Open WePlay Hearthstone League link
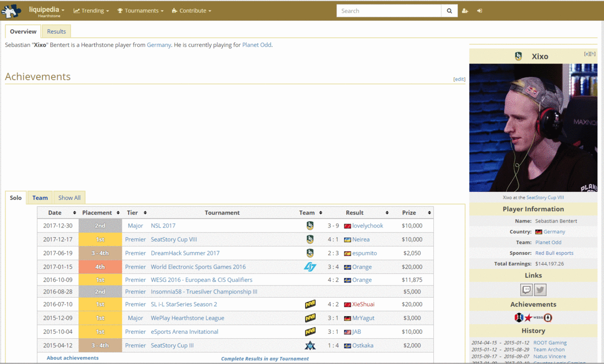This screenshot has height=364, width=604. click(188, 318)
